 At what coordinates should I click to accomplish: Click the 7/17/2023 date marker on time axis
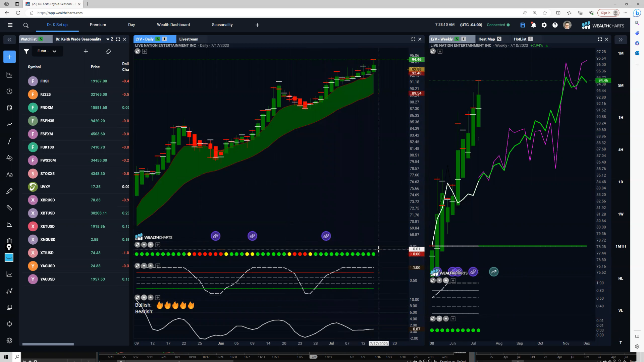click(378, 344)
